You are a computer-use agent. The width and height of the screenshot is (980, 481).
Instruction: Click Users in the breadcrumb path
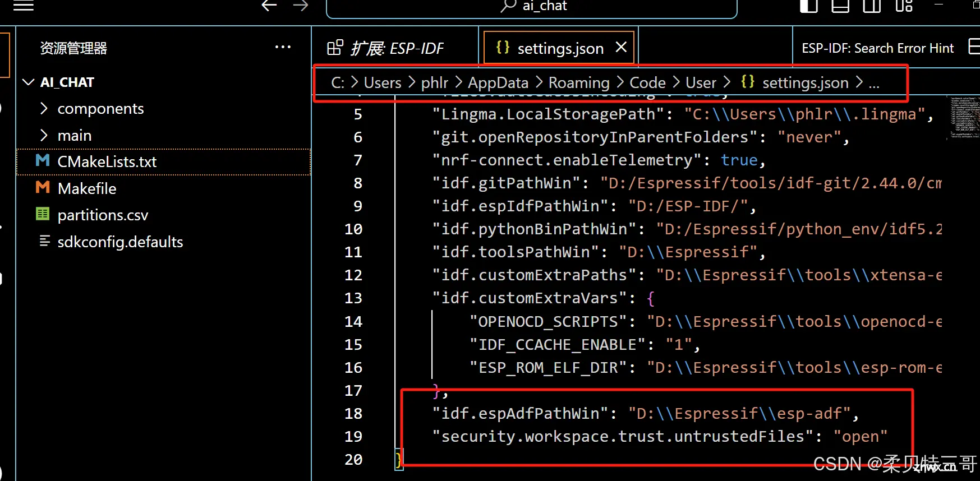[383, 83]
